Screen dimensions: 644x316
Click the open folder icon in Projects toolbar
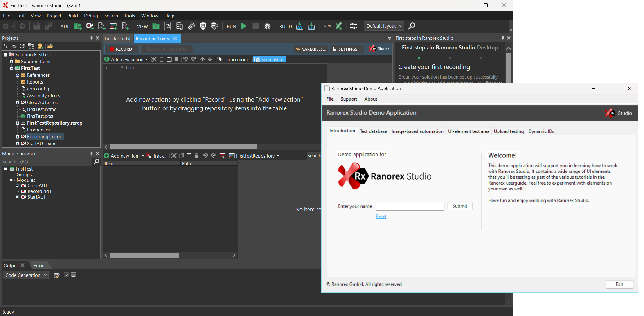point(50,46)
